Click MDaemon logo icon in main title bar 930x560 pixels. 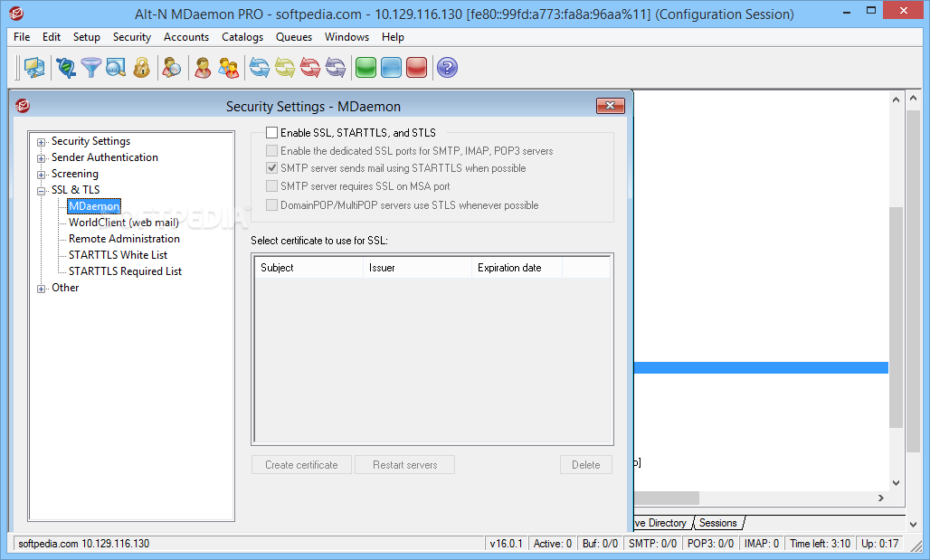click(x=16, y=13)
